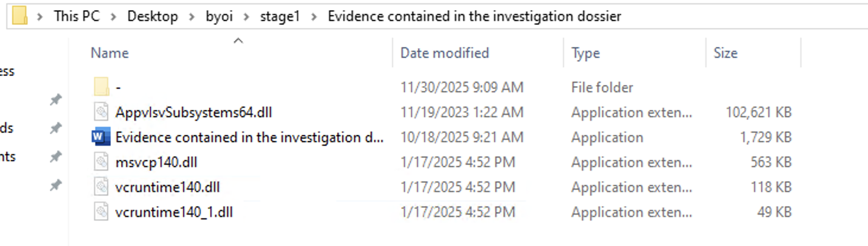The width and height of the screenshot is (868, 246).
Task: Click the msvcp140.dll file icon
Action: pos(102,162)
